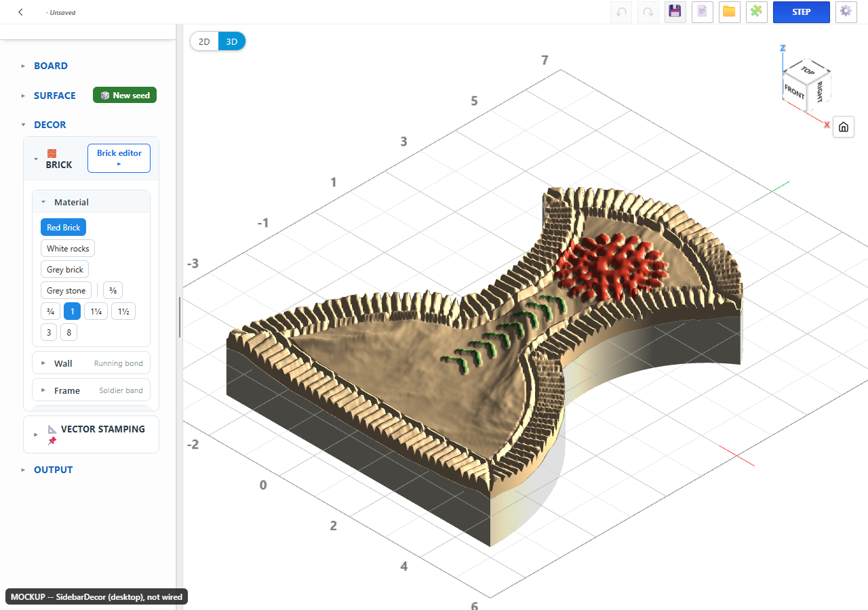Expand the Frame Soldier band row
This screenshot has height=610, width=868.
(x=92, y=390)
